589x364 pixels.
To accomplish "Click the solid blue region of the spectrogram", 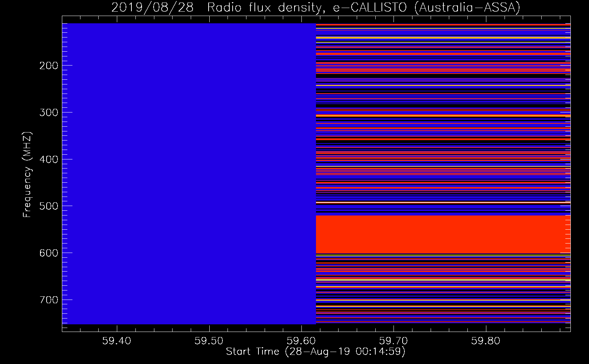I will tap(189, 174).
